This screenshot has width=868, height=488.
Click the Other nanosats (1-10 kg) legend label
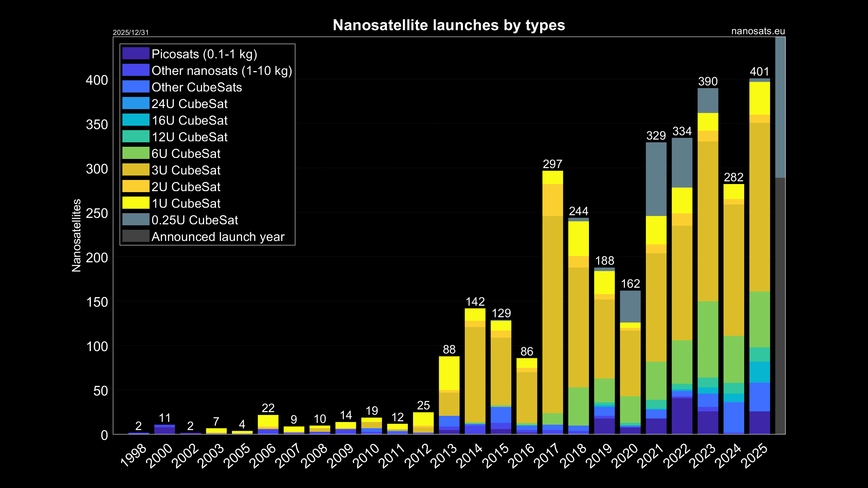[222, 70]
